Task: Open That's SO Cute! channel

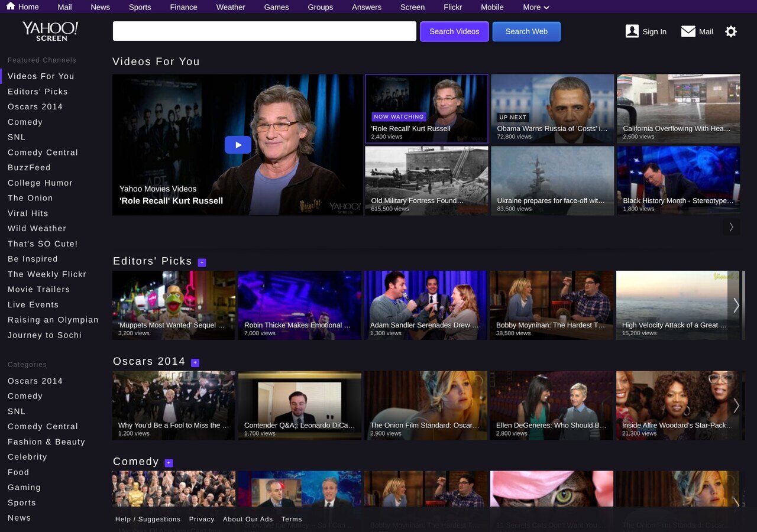Action: point(43,244)
